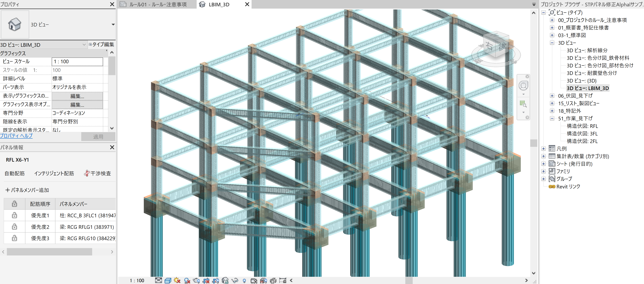644x284 pixels.
Task: Open Visual Style cube icon
Action: pyautogui.click(x=168, y=280)
